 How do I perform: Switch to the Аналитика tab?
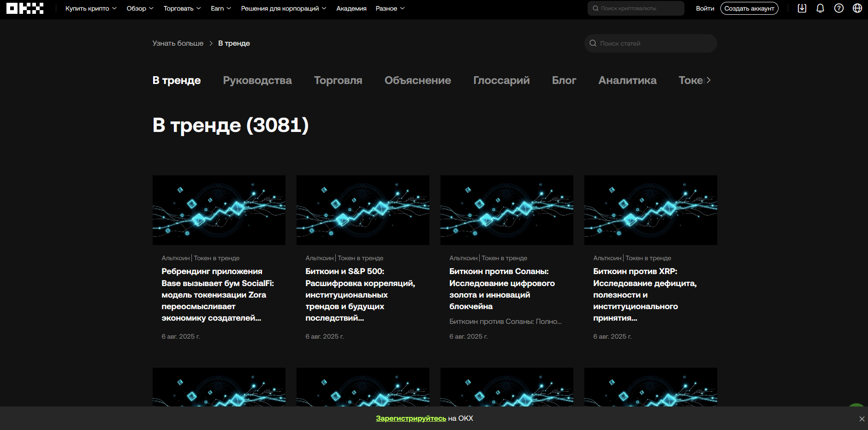[x=627, y=80]
